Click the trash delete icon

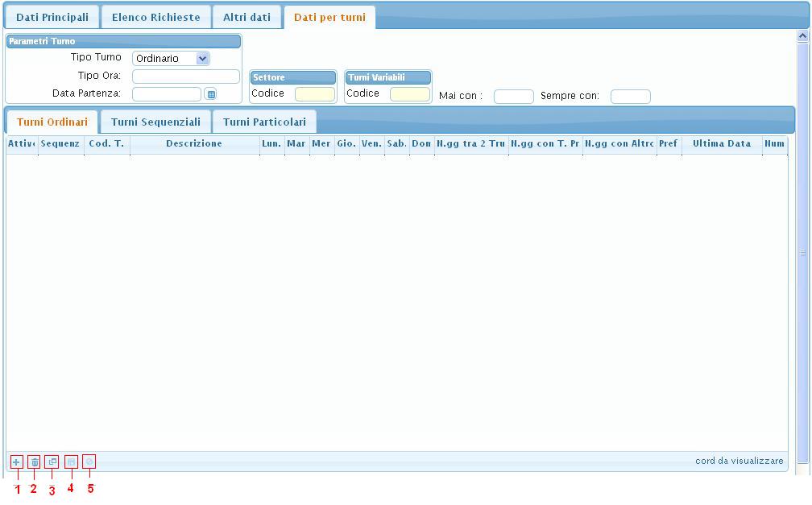pyautogui.click(x=34, y=462)
